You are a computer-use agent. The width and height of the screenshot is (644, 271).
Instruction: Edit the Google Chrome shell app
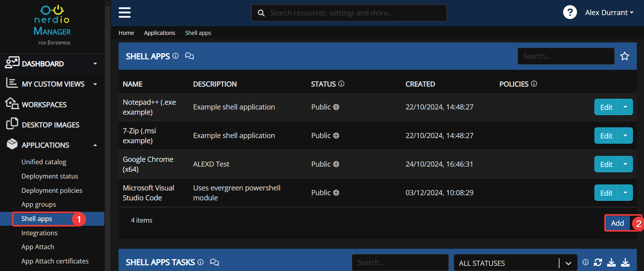[x=606, y=164]
